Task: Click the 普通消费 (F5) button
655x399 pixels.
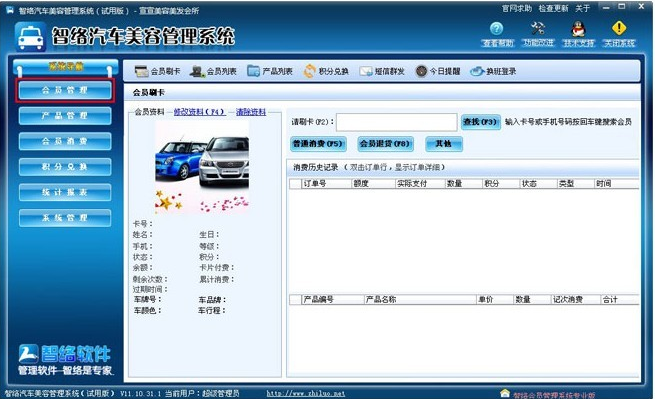Action: pos(318,144)
